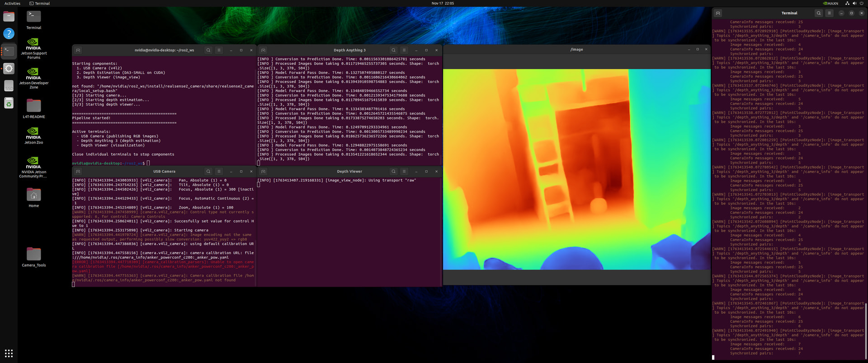Add a new tab in the ros2_ws terminal

(x=78, y=50)
